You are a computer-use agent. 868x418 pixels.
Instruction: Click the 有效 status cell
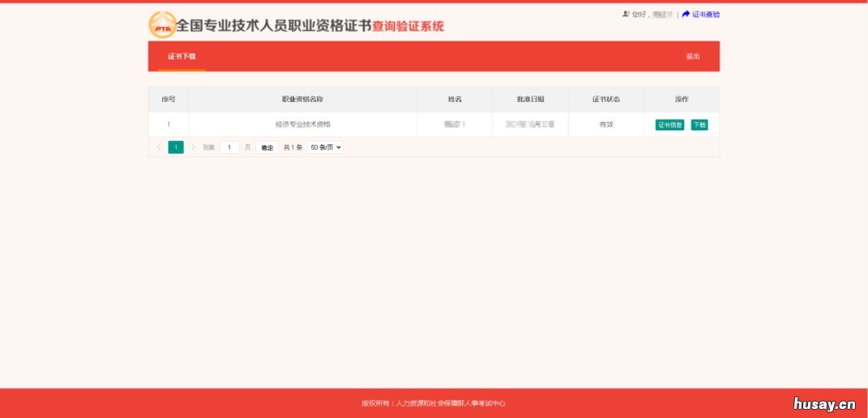click(x=606, y=125)
